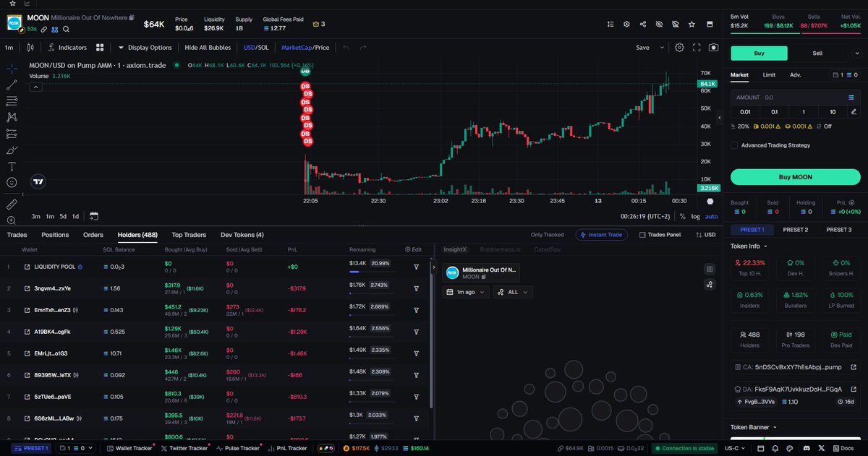Open the emoji sticker tool
Screen dimensions: 868x456
pyautogui.click(x=12, y=182)
